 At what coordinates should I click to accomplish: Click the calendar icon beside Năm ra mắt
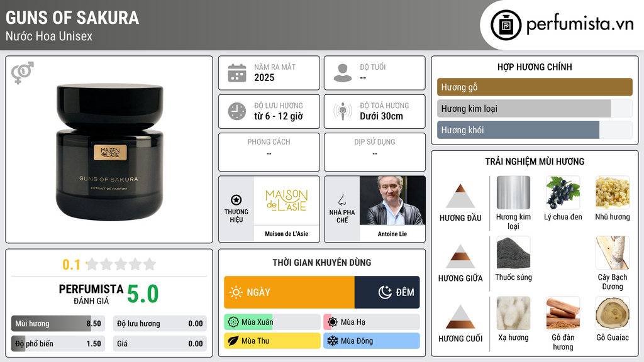click(x=237, y=73)
